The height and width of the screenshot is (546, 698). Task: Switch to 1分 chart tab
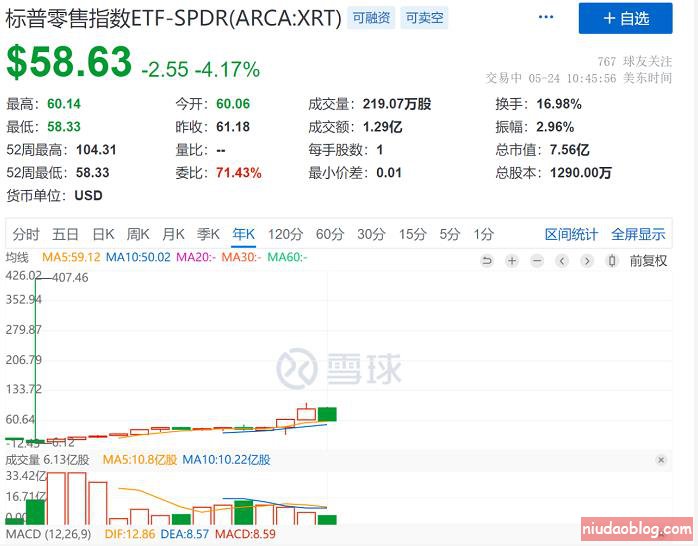click(x=483, y=234)
